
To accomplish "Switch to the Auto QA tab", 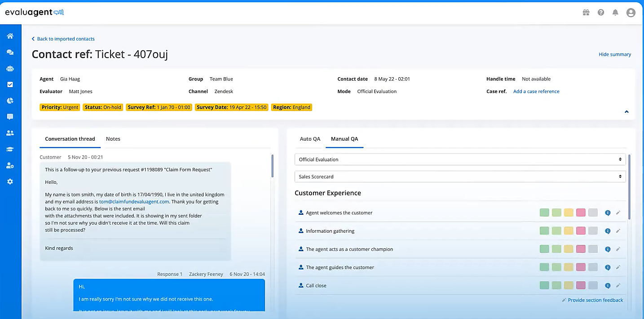I will (x=310, y=139).
